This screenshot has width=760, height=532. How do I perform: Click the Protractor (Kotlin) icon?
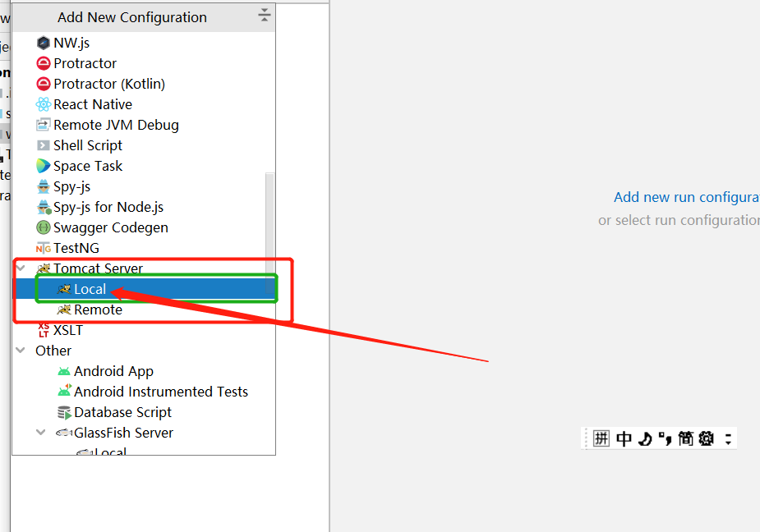44,84
